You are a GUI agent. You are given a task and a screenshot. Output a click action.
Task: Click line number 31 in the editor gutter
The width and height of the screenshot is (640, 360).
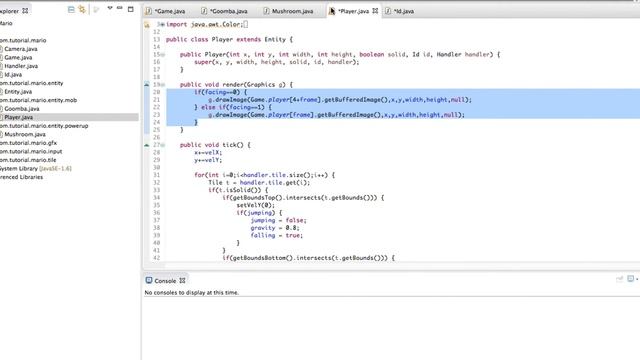[x=157, y=175]
